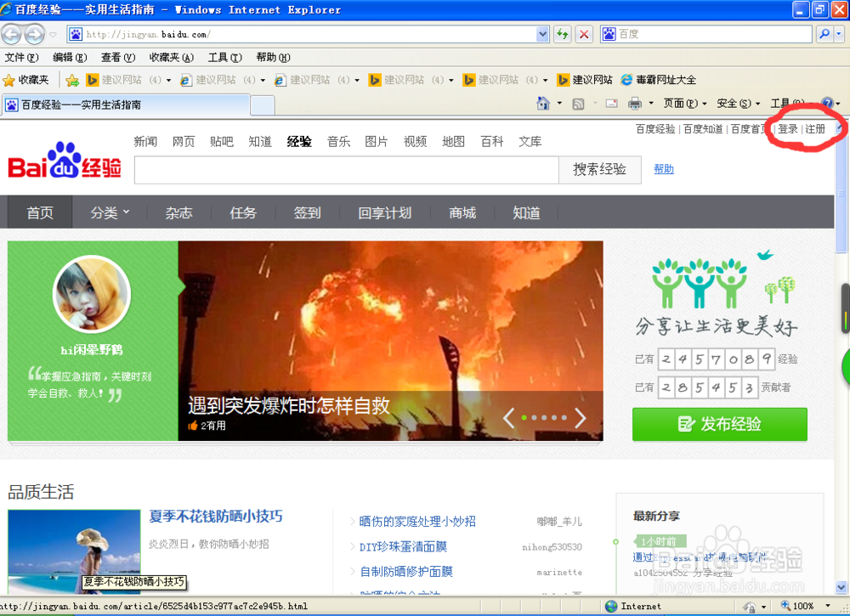The image size is (850, 616).
Task: Open the search provider dropdown arrow
Action: coord(839,34)
